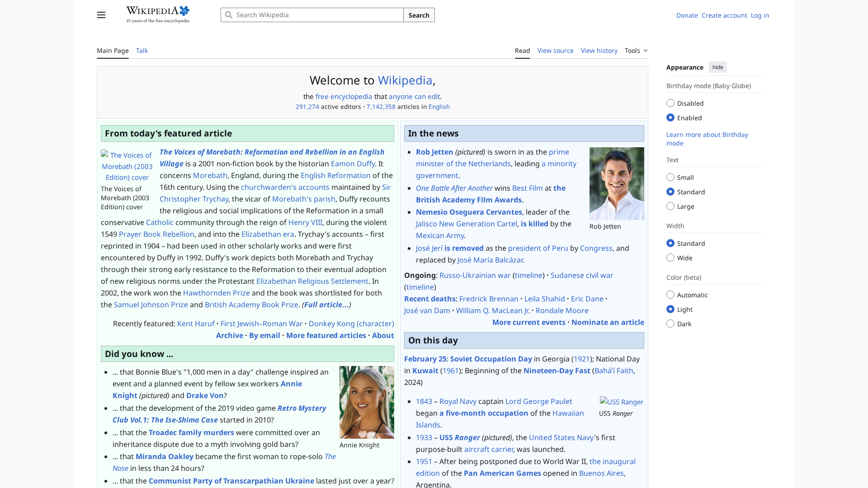
Task: Click the Annie Knight photo thumbnail
Action: (366, 402)
